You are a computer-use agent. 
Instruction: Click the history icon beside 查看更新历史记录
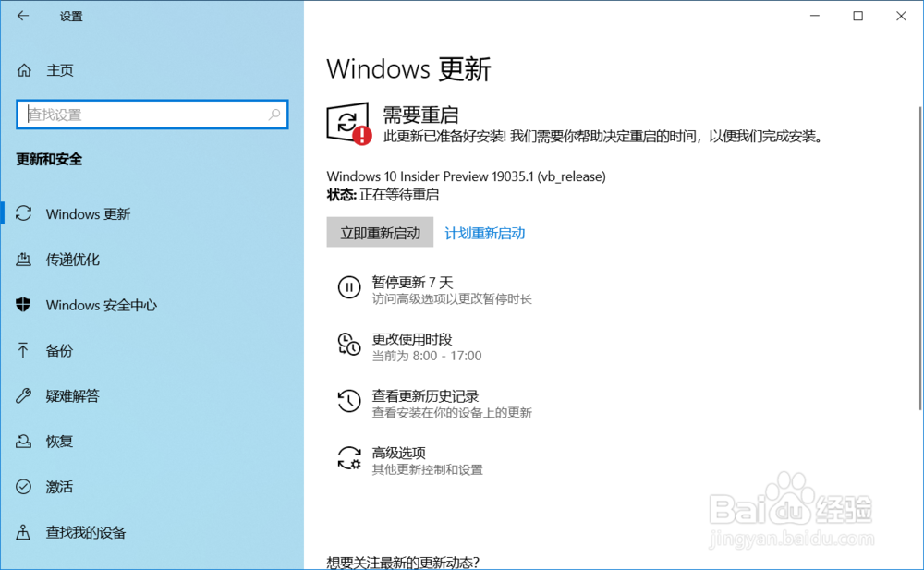[x=348, y=401]
